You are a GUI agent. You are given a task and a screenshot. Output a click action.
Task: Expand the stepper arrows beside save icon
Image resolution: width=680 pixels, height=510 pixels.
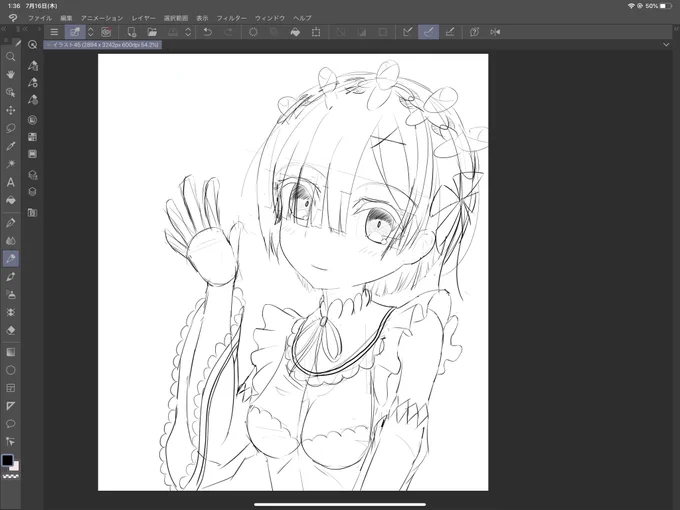point(188,32)
